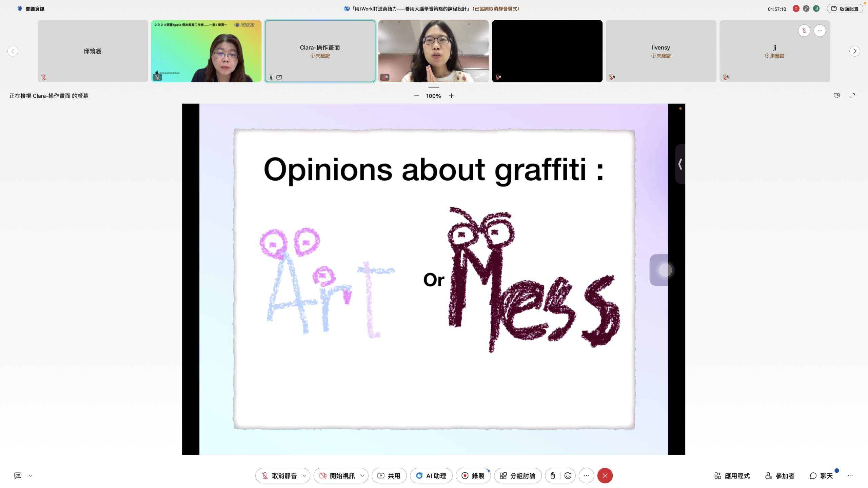Open closed captions CC icon
Screen dimensions: 868x488
18,475
